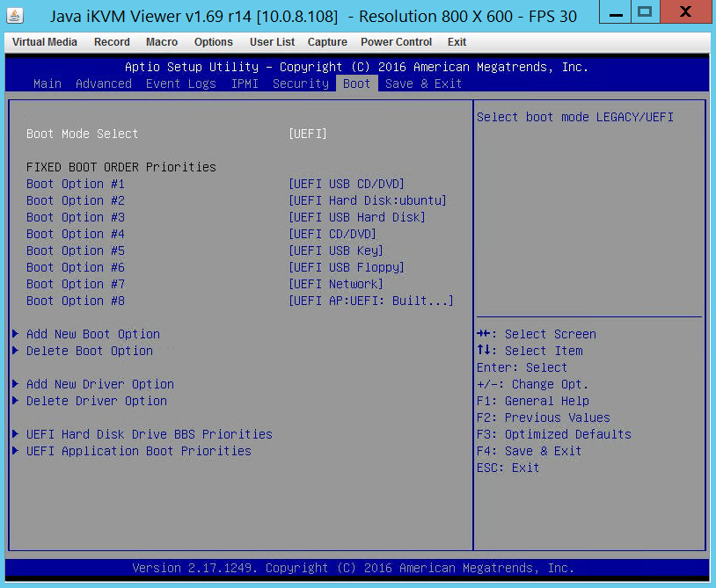Select the Boot Option #7 label
This screenshot has height=588, width=716.
click(x=76, y=284)
